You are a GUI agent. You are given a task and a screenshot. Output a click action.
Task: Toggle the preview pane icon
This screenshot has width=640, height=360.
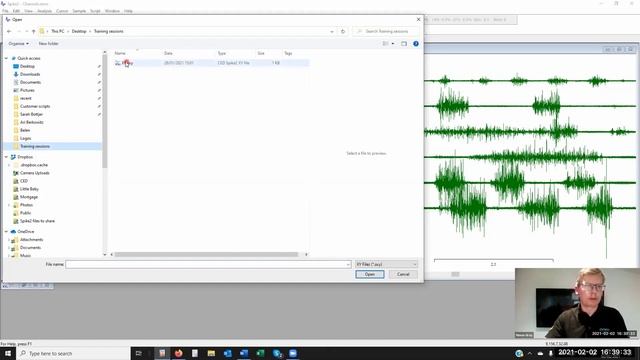pos(404,44)
